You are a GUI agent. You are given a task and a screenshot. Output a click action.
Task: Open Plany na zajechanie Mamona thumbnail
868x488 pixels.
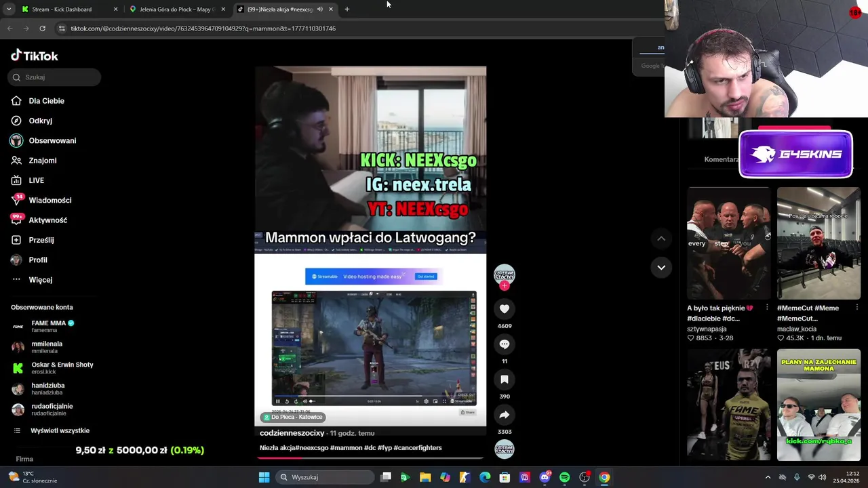point(818,405)
